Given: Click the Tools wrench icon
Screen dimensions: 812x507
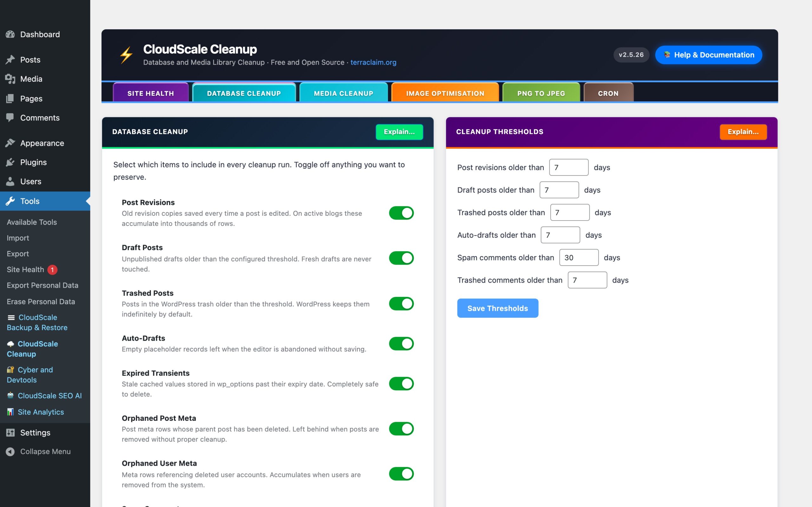Looking at the screenshot, I should click(x=10, y=201).
